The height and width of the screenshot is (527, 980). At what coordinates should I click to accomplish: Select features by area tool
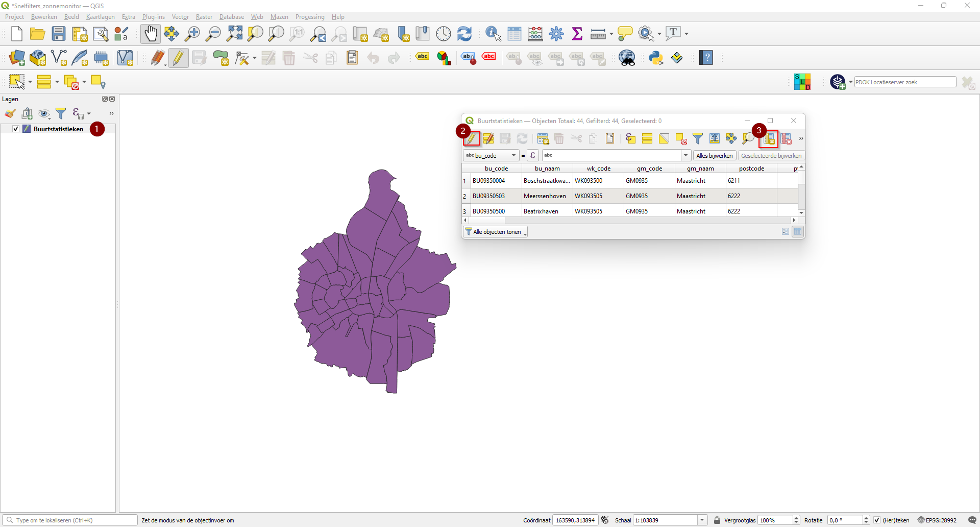pyautogui.click(x=17, y=82)
